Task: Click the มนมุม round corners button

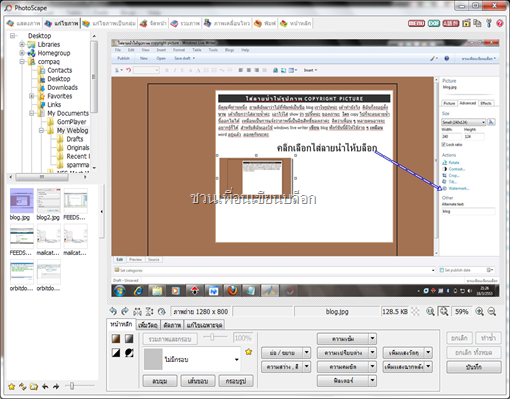Action: pos(160,381)
